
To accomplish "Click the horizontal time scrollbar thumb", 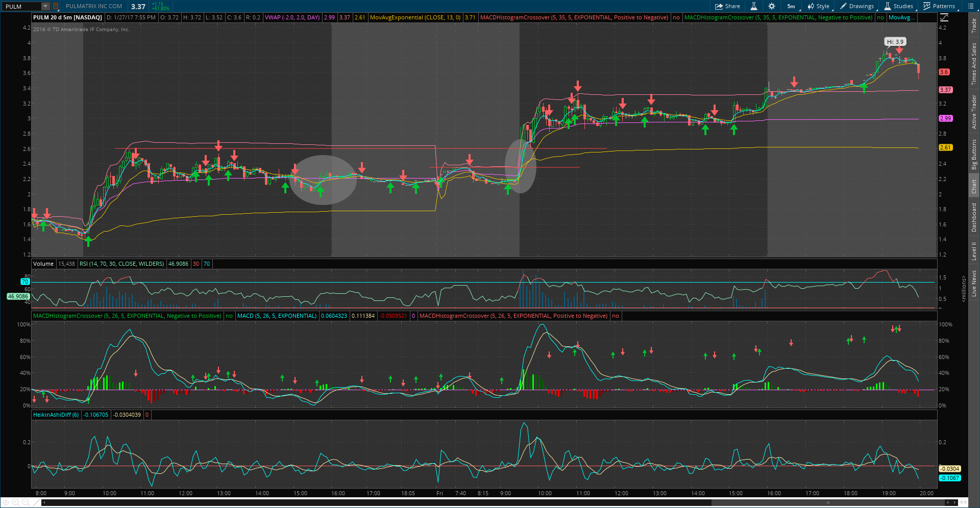I will 828,502.
